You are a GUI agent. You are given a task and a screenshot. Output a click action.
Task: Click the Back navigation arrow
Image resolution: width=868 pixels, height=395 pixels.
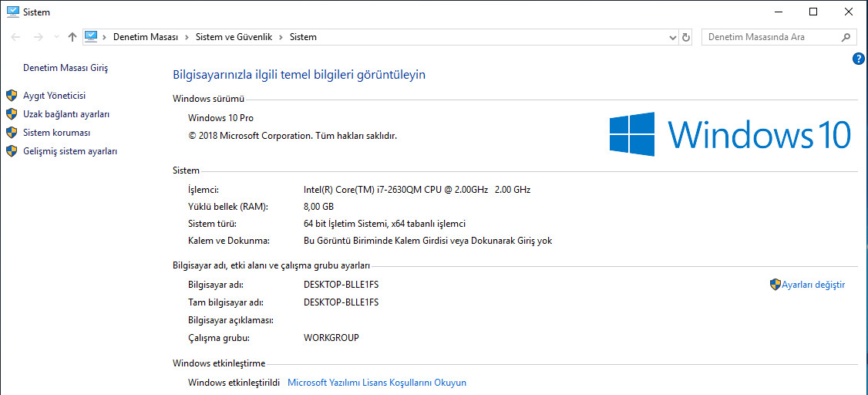(15, 37)
